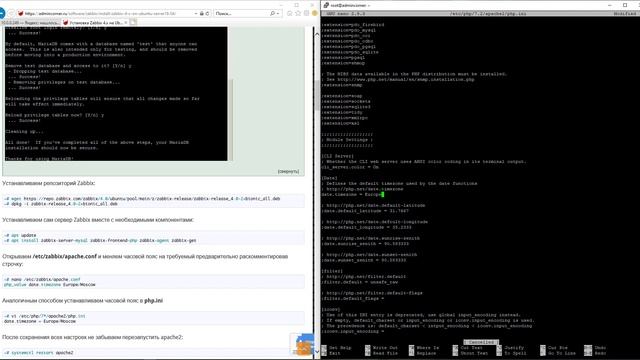Click the cli_server.color = On line
640x360 pixels.
click(x=350, y=167)
